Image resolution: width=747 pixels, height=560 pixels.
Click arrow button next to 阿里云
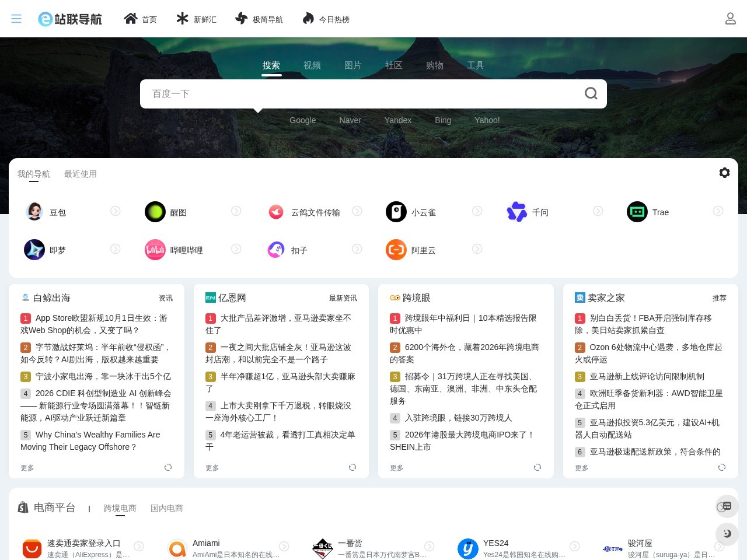[x=477, y=249]
